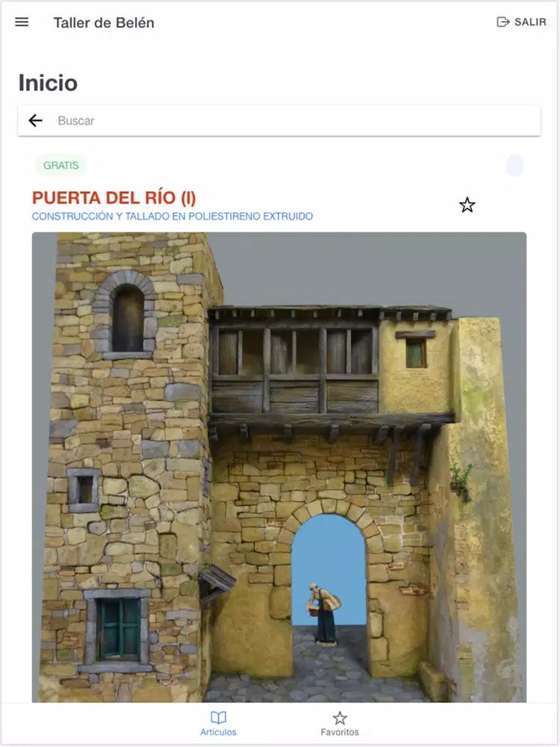The height and width of the screenshot is (747, 560).
Task: Open the hamburger navigation menu
Action: pos(22,22)
